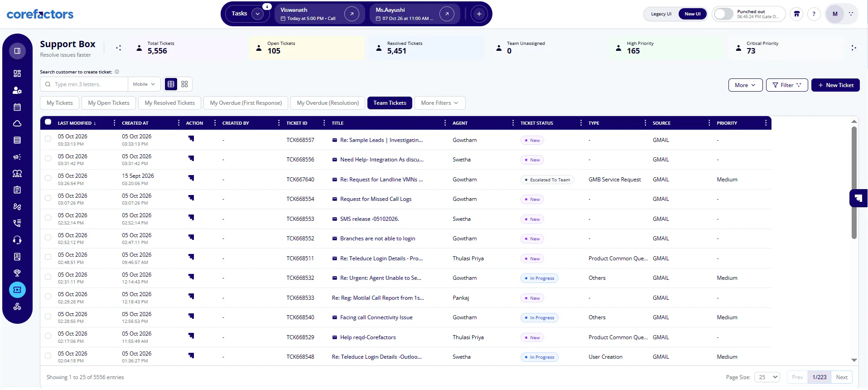Viewport: 868px width, 390px height.
Task: Open the headset support icon in sidebar
Action: pyautogui.click(x=17, y=240)
